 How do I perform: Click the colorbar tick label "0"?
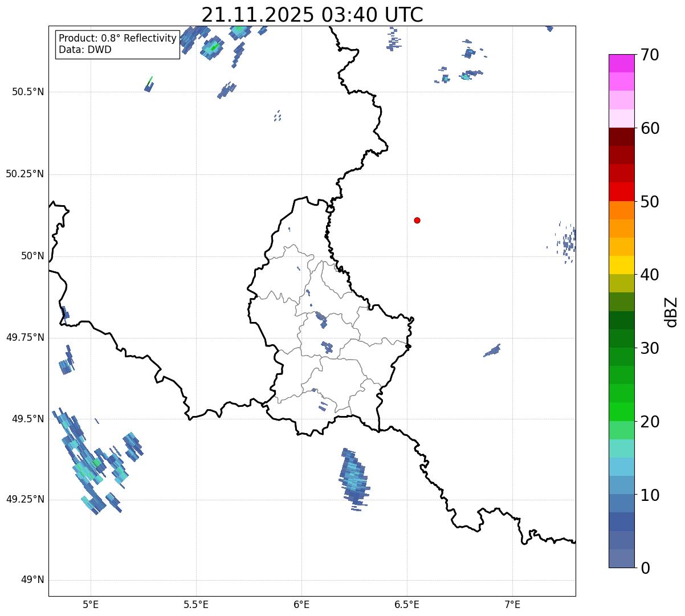646,568
